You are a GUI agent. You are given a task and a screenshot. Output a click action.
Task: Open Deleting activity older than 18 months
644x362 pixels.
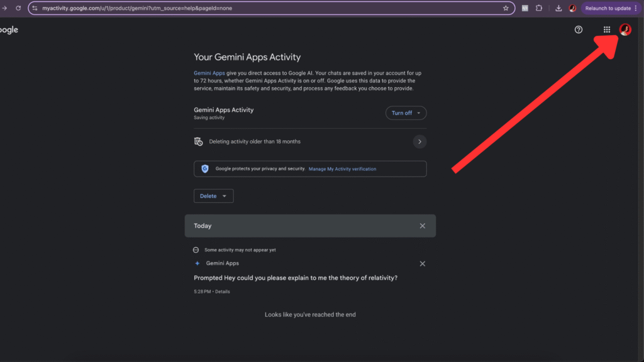click(255, 141)
